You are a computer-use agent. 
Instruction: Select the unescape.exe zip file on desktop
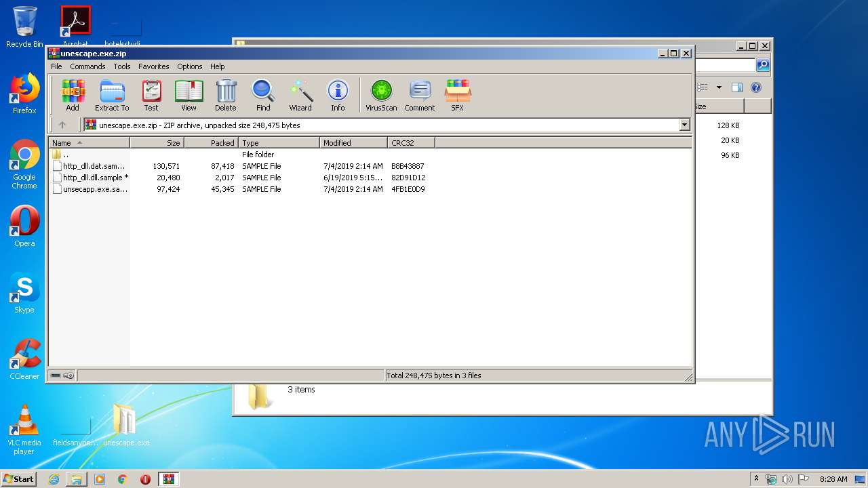pyautogui.click(x=125, y=426)
